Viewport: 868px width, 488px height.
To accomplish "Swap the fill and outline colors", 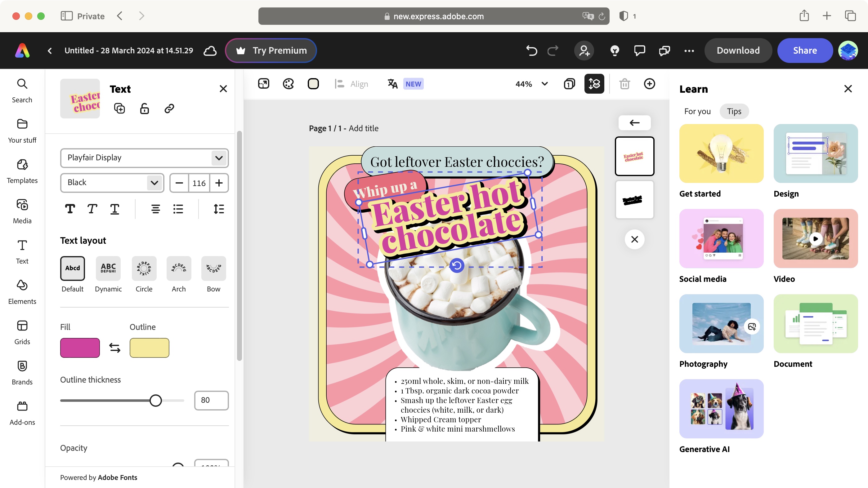I will pyautogui.click(x=114, y=348).
